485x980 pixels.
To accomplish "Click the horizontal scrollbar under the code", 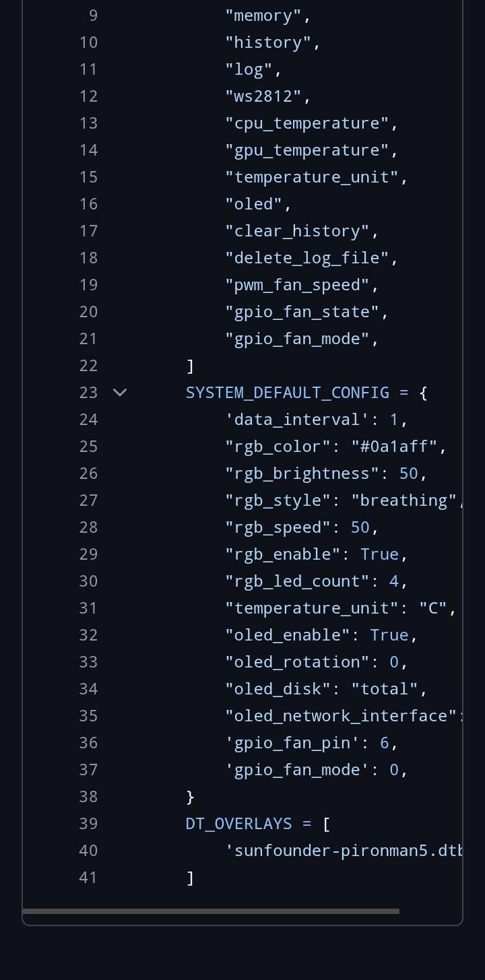I will [x=210, y=911].
